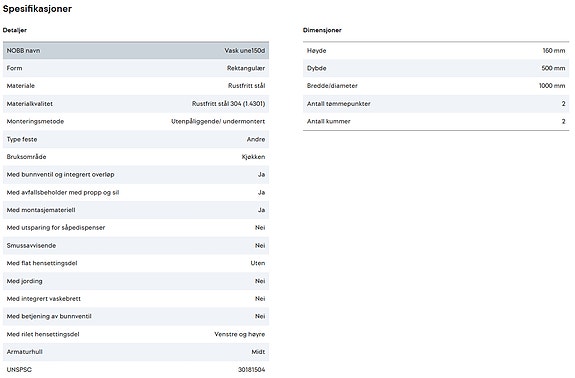Select Ja in Med montasjemateriell row

[x=261, y=210]
